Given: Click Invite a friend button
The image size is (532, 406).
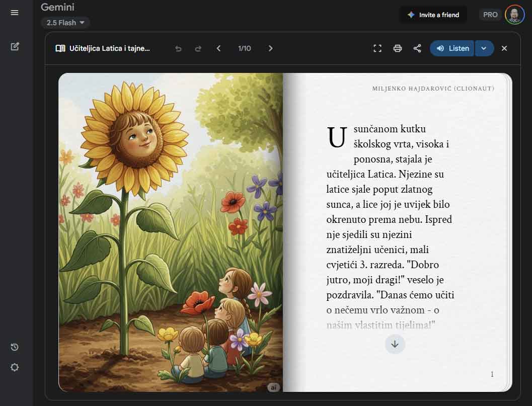Looking at the screenshot, I should pos(433,15).
